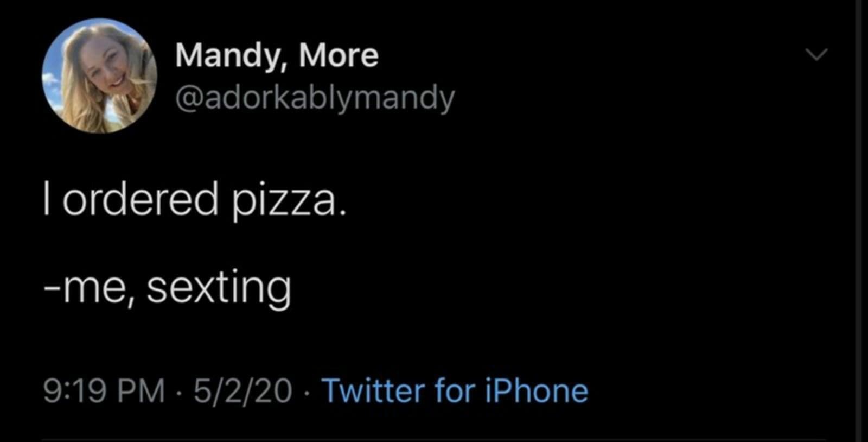Click the "-me, sexting" tweet line
868x442 pixels.
pos(167,288)
